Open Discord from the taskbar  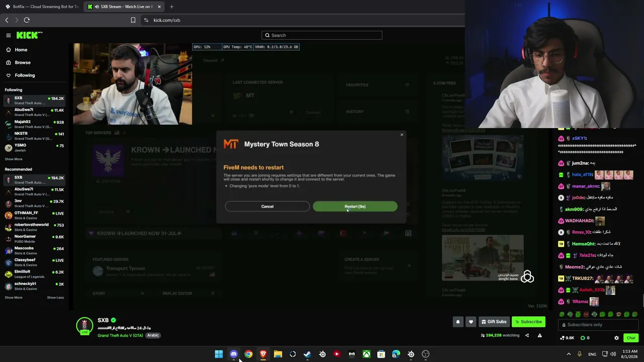pyautogui.click(x=233, y=354)
